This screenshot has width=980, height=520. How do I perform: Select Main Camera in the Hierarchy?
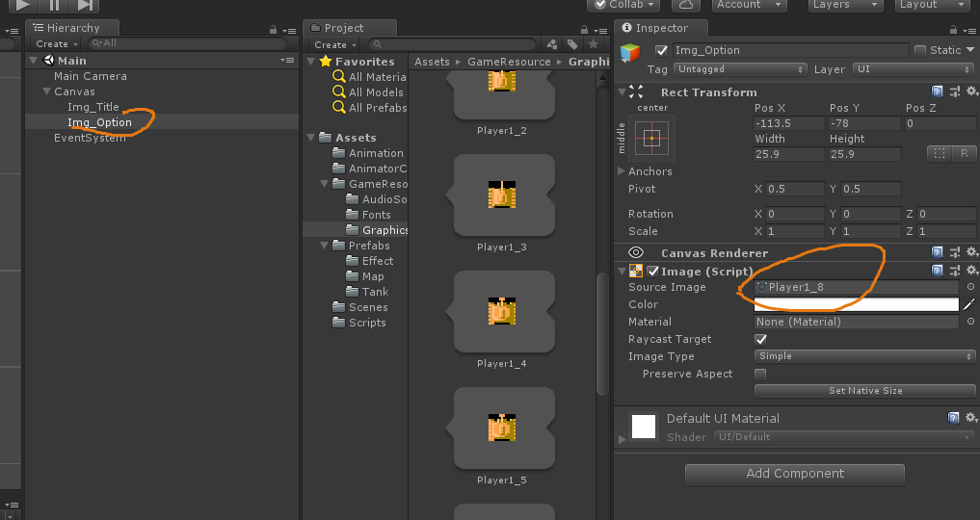(91, 76)
